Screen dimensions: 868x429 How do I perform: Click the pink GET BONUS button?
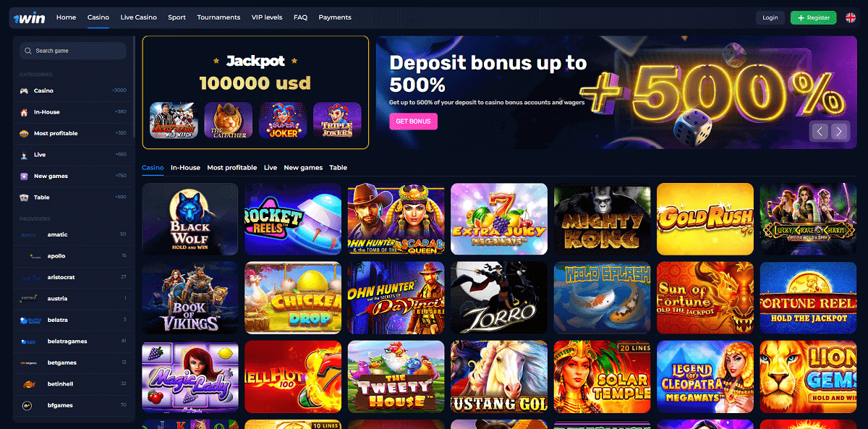[x=413, y=122]
